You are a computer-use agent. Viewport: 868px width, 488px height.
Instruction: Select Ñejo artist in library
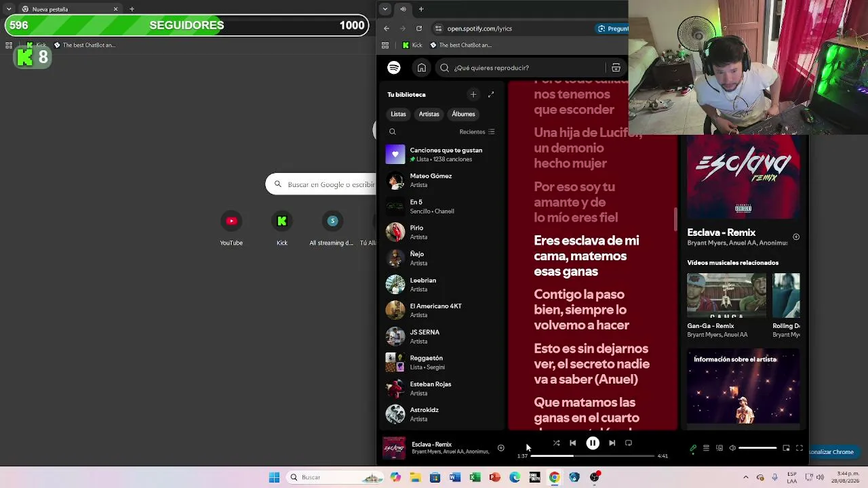442,258
